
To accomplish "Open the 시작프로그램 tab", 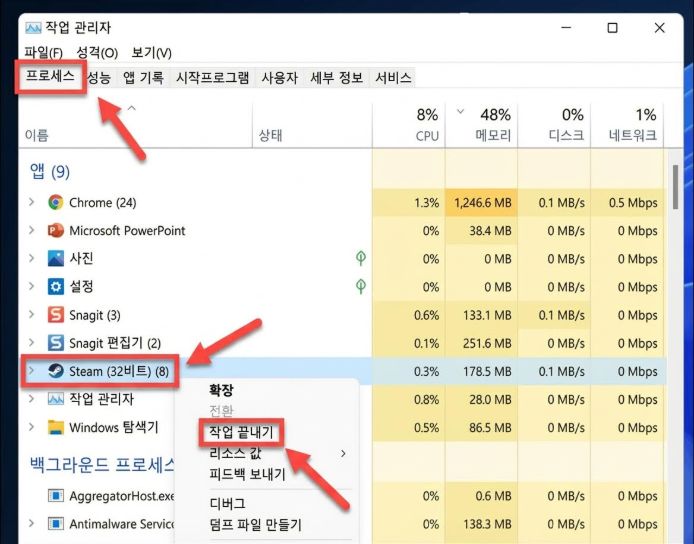I will click(212, 78).
